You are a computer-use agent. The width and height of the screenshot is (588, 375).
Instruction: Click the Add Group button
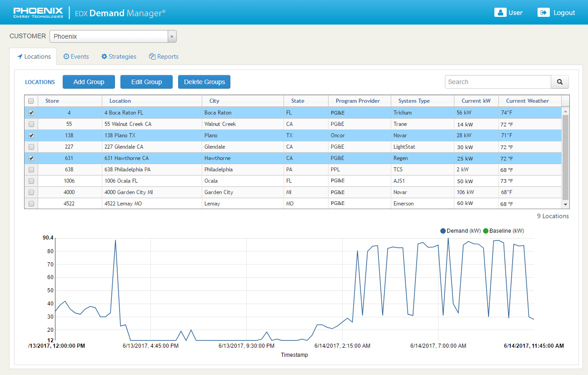coord(89,82)
